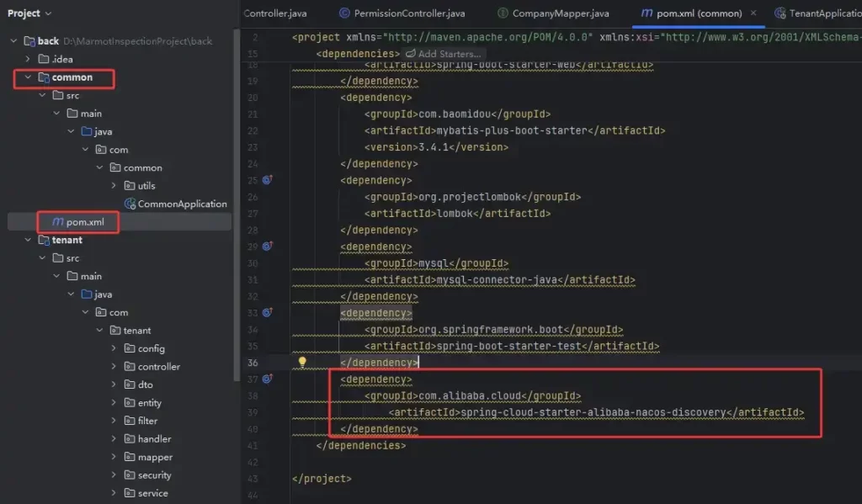Click the gutter marker on line 33
This screenshot has height=504, width=862.
click(x=267, y=313)
